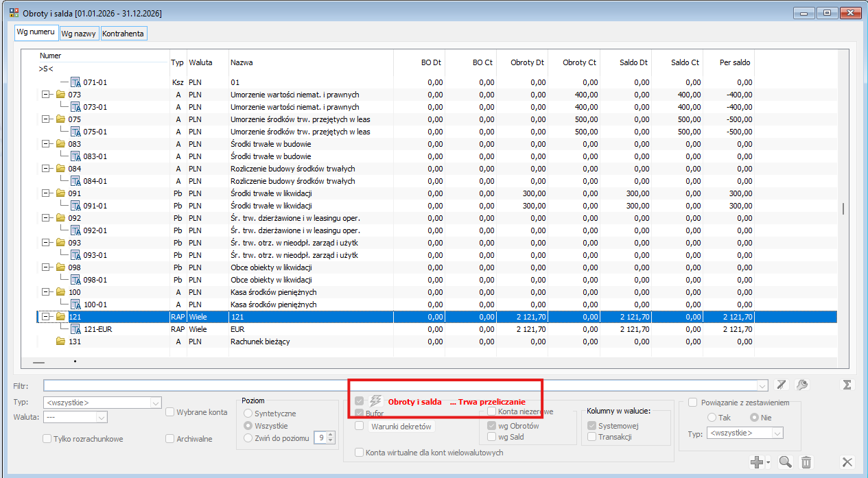Switch to the Wg nazwy tab
Screen dimensions: 868x478
(79, 33)
